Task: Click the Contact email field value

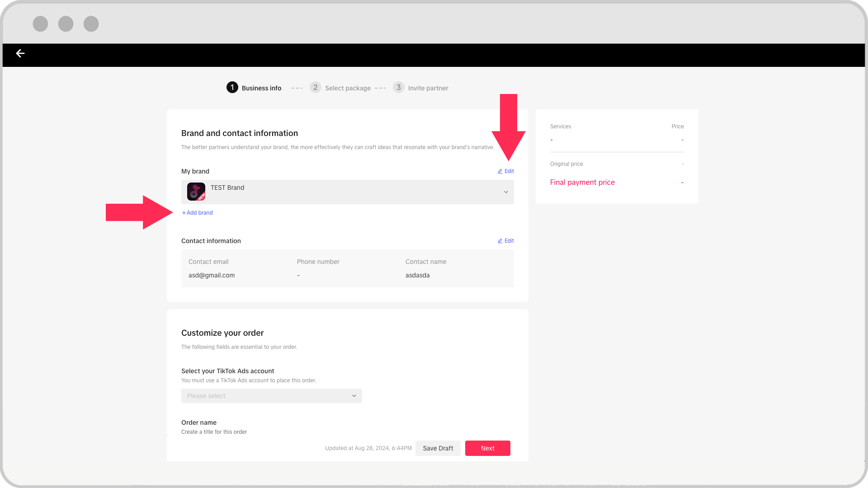Action: (x=211, y=275)
